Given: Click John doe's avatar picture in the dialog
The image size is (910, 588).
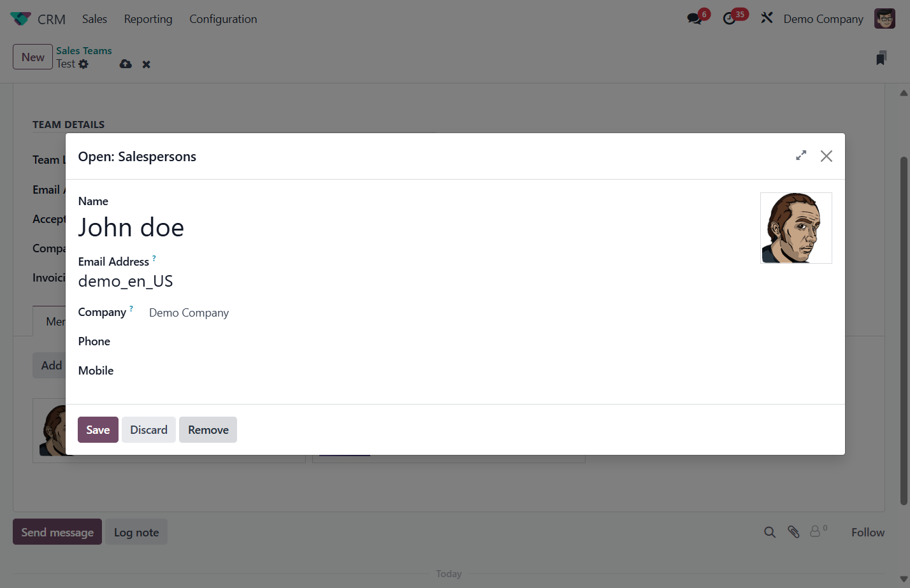Looking at the screenshot, I should point(796,228).
